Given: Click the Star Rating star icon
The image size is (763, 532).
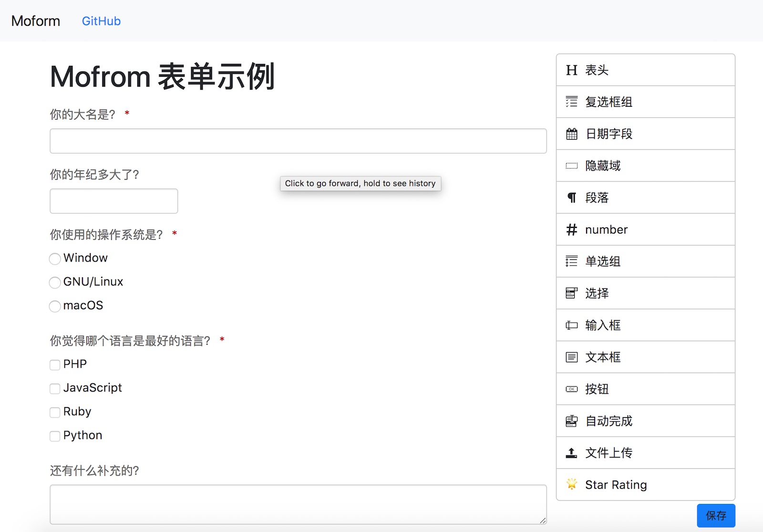Looking at the screenshot, I should pyautogui.click(x=571, y=484).
